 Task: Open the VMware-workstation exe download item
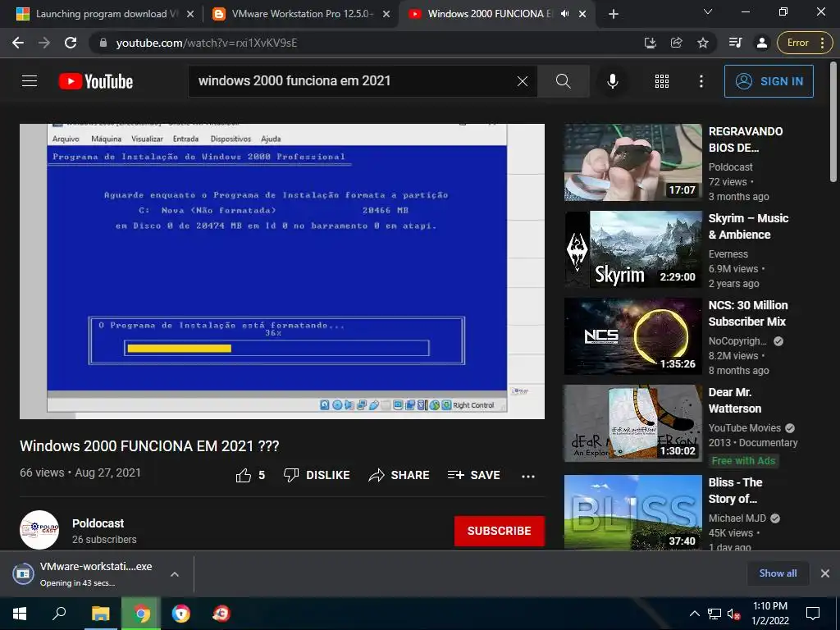pos(84,573)
